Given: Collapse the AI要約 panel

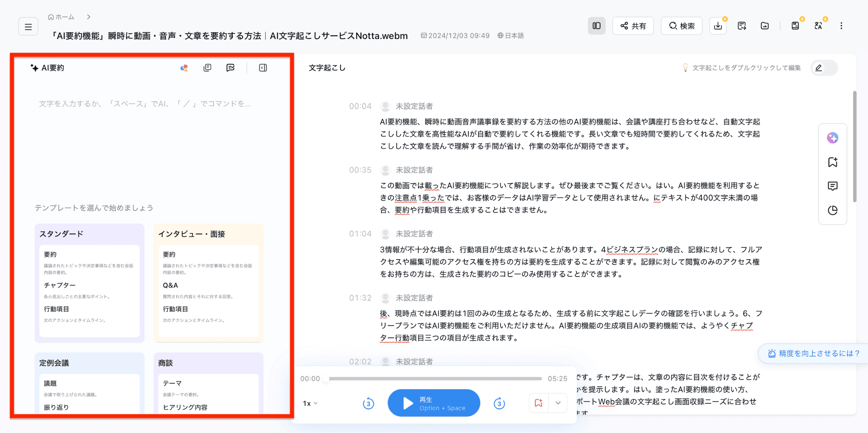Looking at the screenshot, I should pos(263,68).
